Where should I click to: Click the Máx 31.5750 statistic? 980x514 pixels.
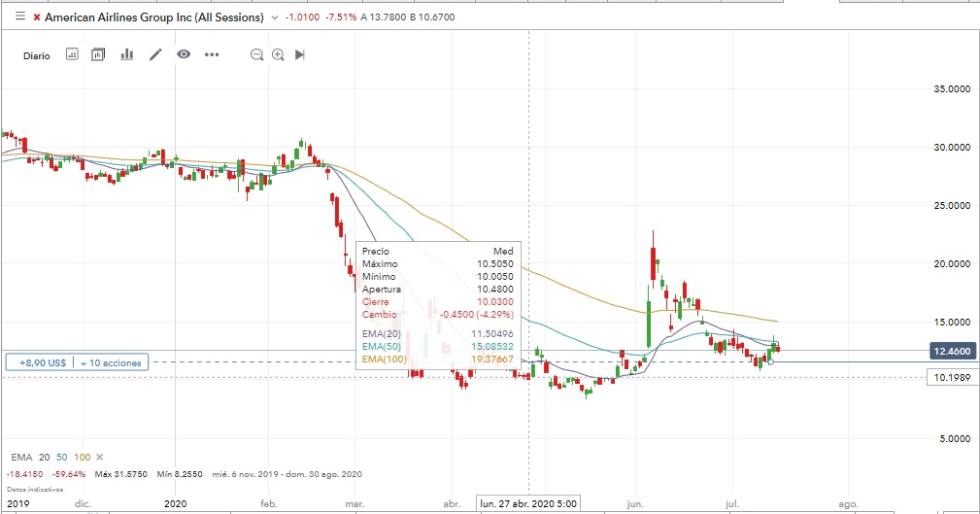[121, 474]
